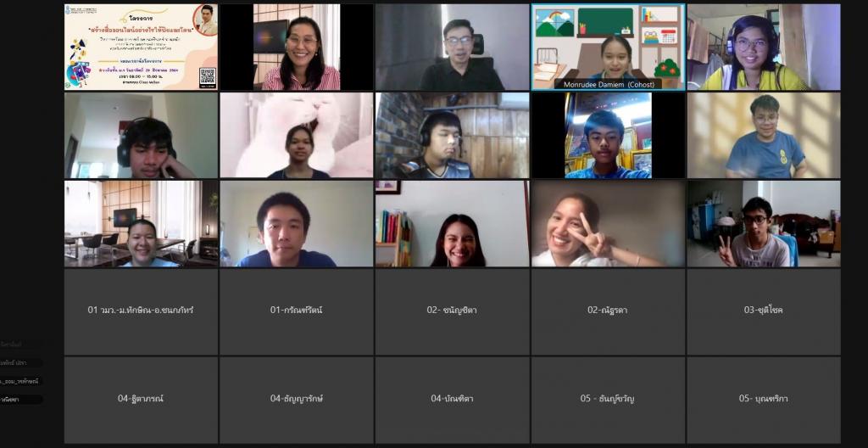This screenshot has width=868, height=448.
Task: Select the participant tile 04-ธัญญารักษ์
Action: (296, 399)
